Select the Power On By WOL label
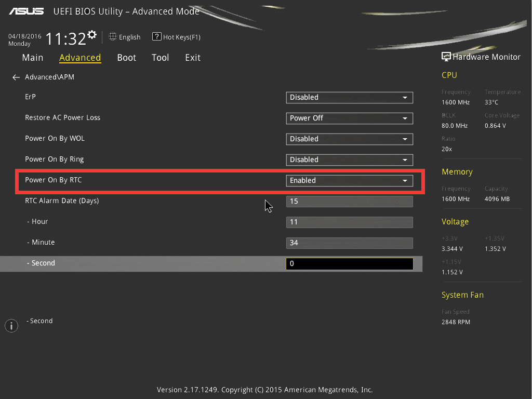Image resolution: width=532 pixels, height=399 pixels. (x=55, y=138)
